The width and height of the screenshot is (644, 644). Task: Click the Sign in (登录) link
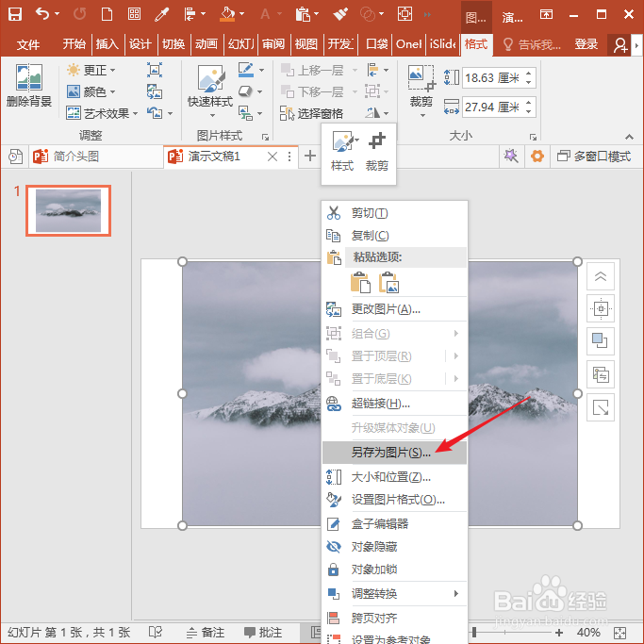pyautogui.click(x=586, y=44)
